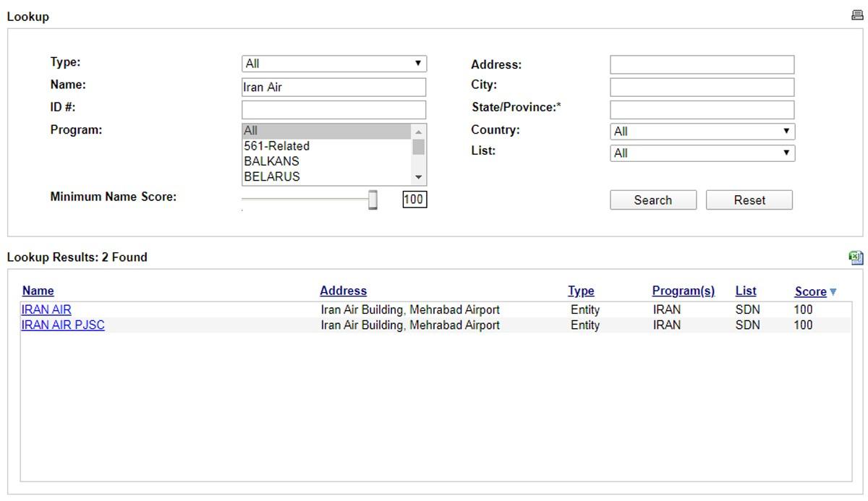Click the Name field containing Iran Air
The image size is (868, 501).
334,87
